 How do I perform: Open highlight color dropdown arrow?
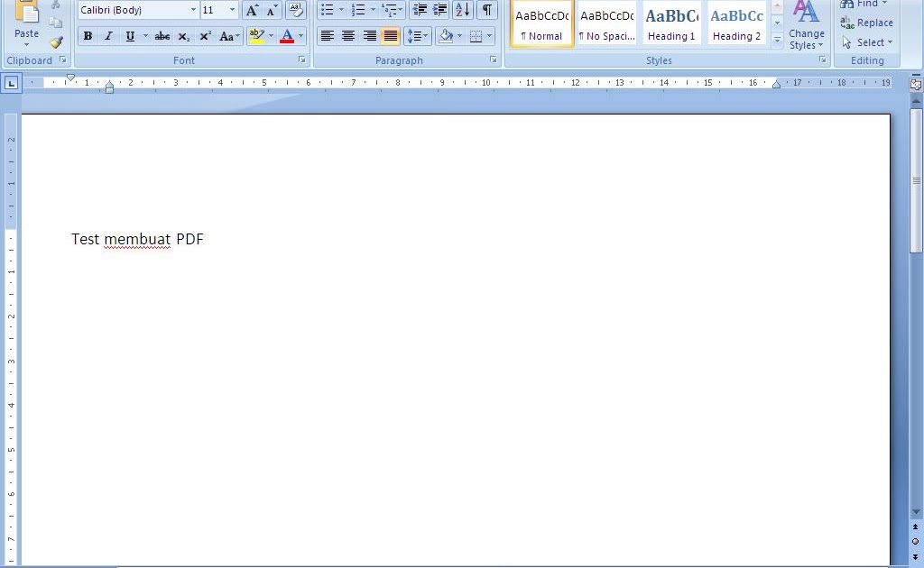pyautogui.click(x=271, y=36)
